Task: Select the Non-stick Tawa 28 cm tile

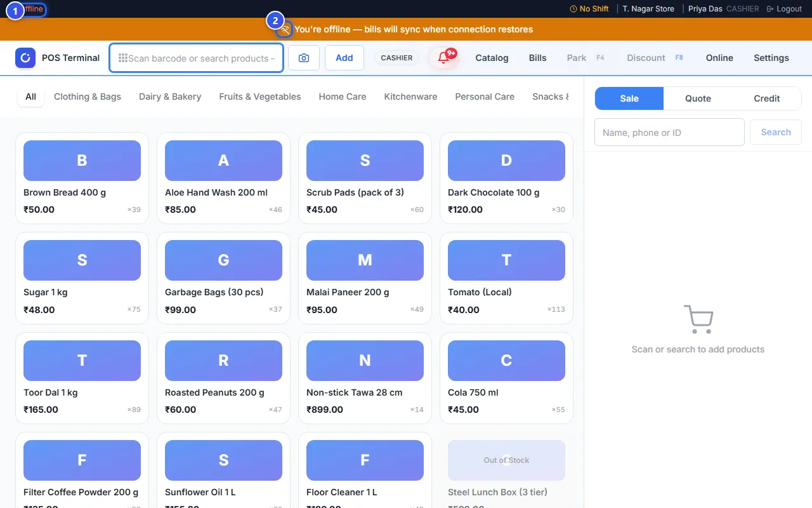Action: coord(365,378)
